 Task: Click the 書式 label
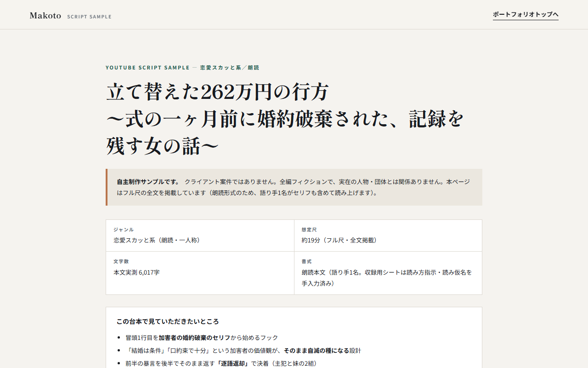click(x=306, y=261)
